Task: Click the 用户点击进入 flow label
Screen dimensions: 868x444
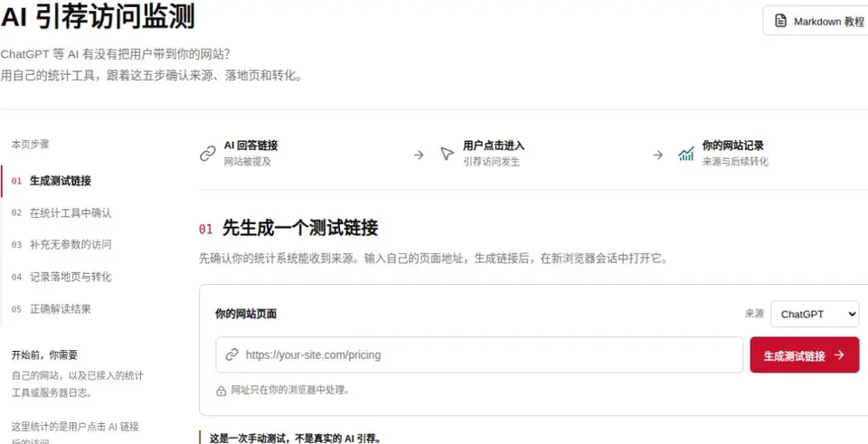Action: tap(494, 146)
